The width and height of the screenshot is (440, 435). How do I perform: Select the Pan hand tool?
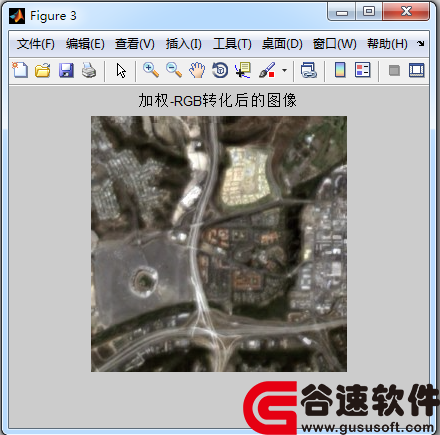click(197, 70)
